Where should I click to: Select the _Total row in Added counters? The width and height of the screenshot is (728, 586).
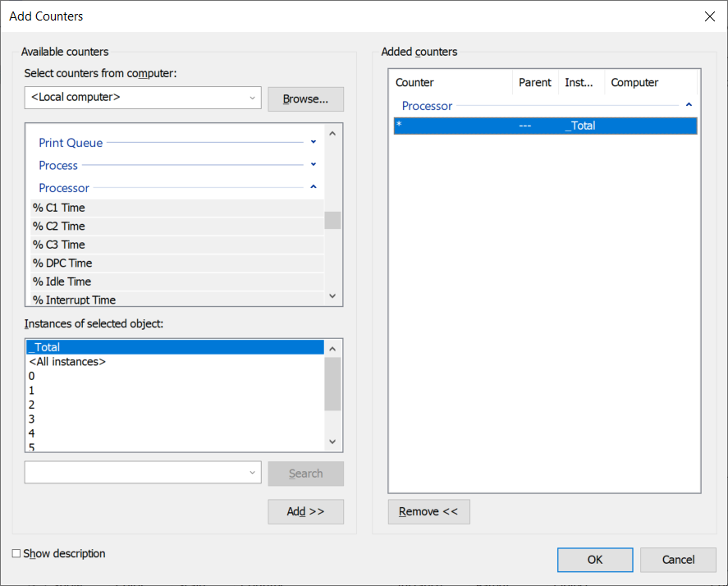coord(546,126)
